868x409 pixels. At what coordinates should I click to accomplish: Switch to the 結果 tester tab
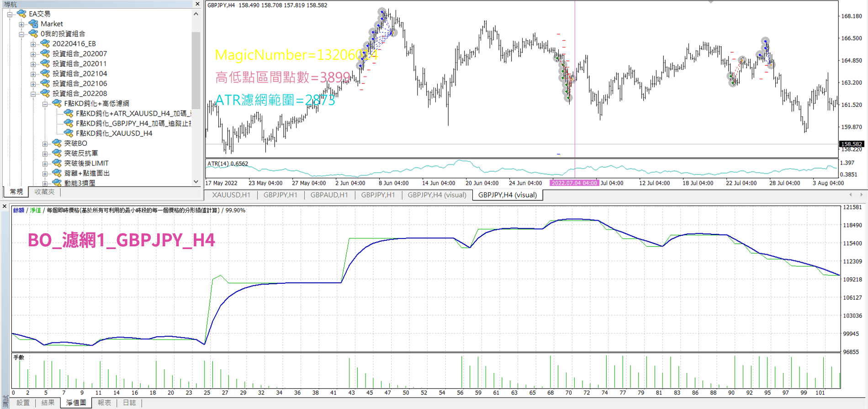48,403
